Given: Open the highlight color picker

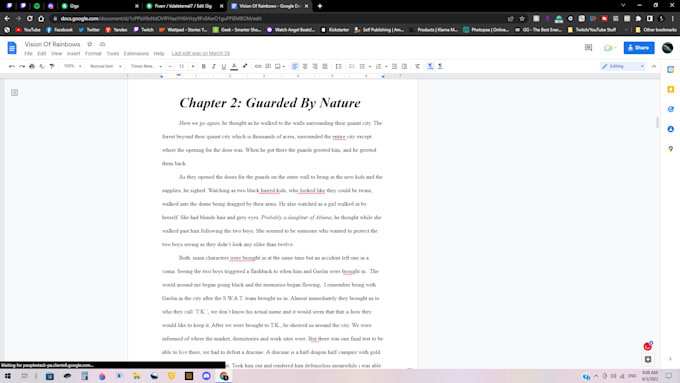Looking at the screenshot, I should click(x=245, y=66).
